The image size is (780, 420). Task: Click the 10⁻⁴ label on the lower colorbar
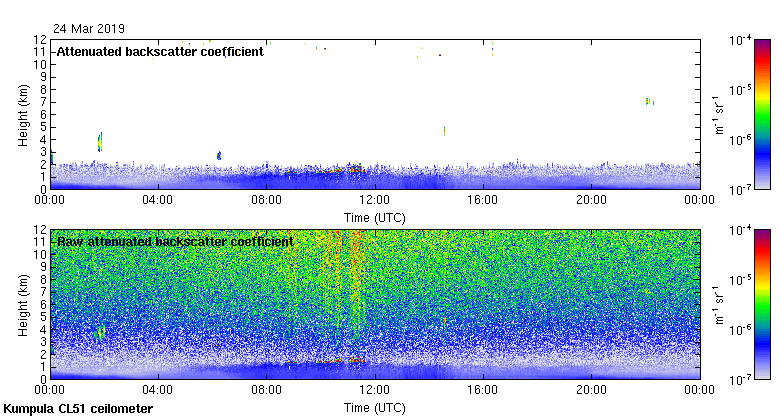coord(740,230)
